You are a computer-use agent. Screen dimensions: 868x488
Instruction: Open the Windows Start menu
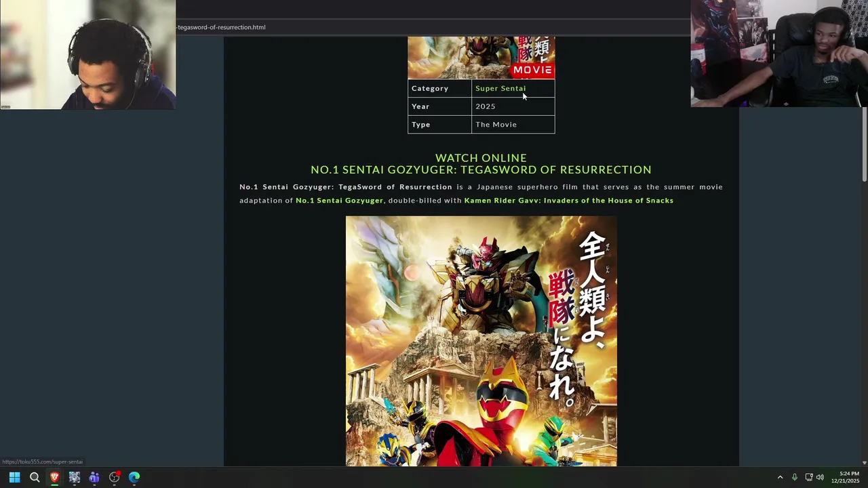[14, 477]
